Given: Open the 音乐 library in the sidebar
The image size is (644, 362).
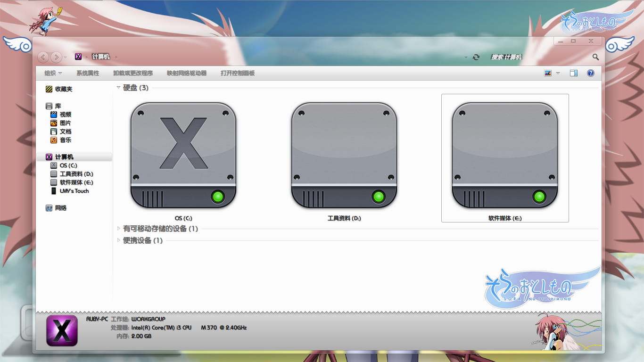Looking at the screenshot, I should click(66, 140).
